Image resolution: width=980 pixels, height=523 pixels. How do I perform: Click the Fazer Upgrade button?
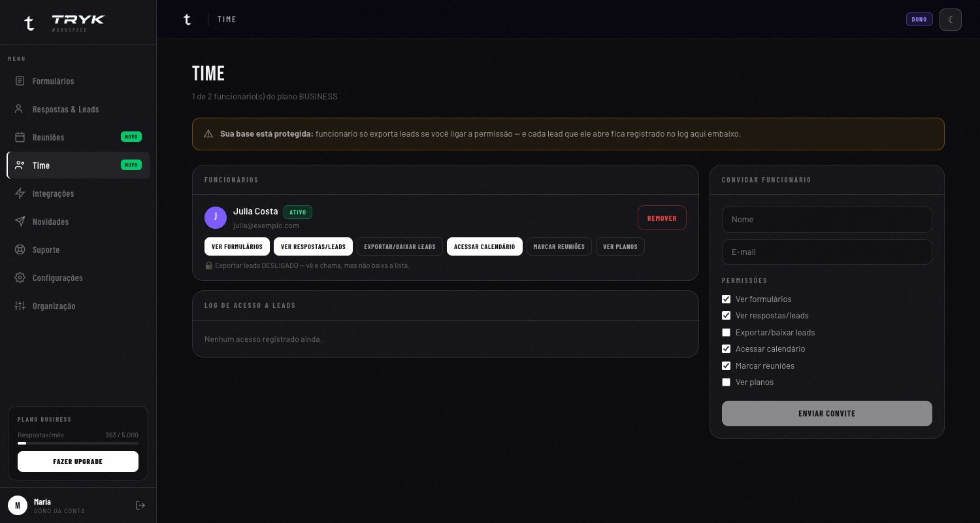(x=78, y=462)
